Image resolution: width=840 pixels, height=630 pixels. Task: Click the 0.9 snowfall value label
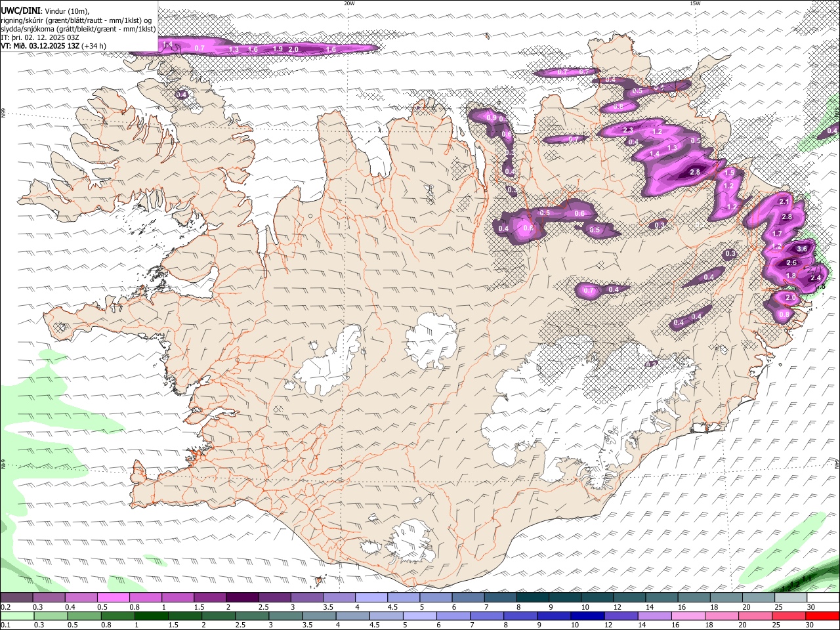492,117
